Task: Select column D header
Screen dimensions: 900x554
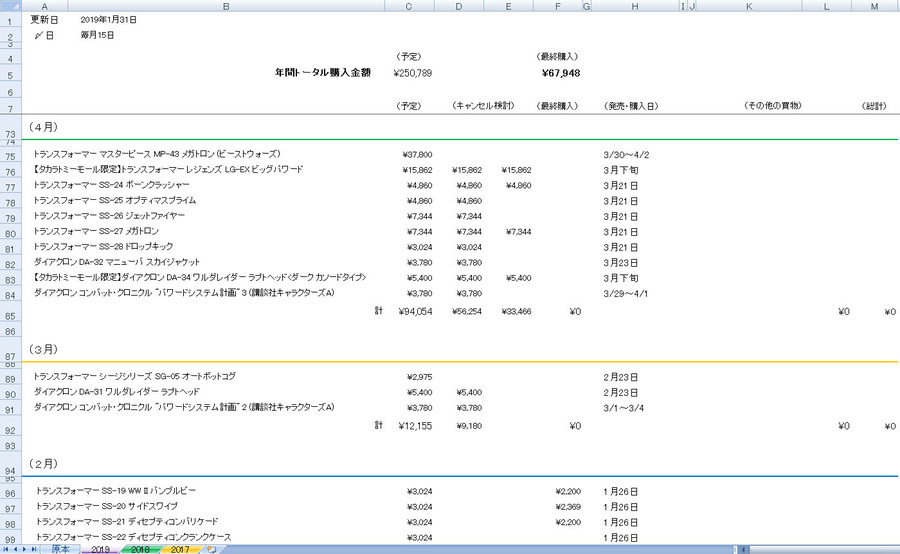Action: (x=459, y=6)
